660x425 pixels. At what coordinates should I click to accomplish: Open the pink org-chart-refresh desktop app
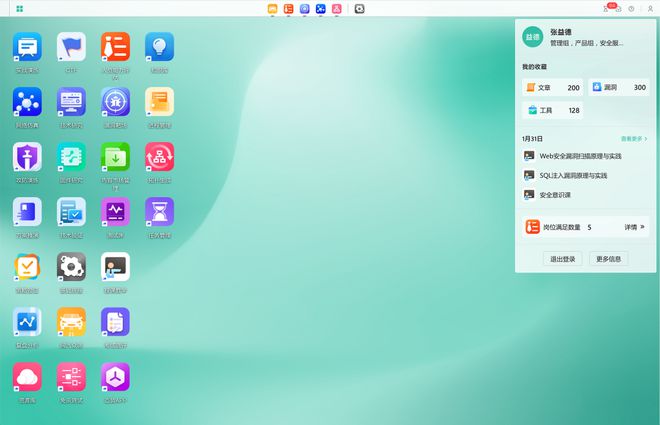[x=160, y=157]
